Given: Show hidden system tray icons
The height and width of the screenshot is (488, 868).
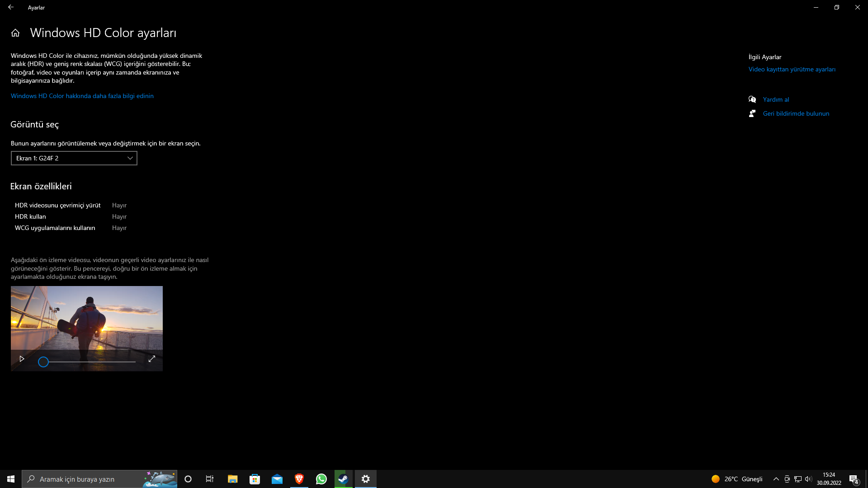Looking at the screenshot, I should [776, 479].
